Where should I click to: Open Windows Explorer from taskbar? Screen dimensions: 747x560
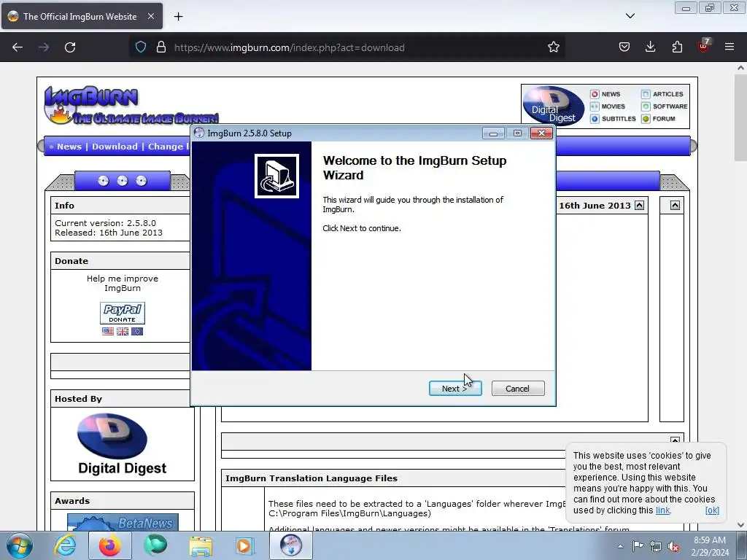(201, 545)
